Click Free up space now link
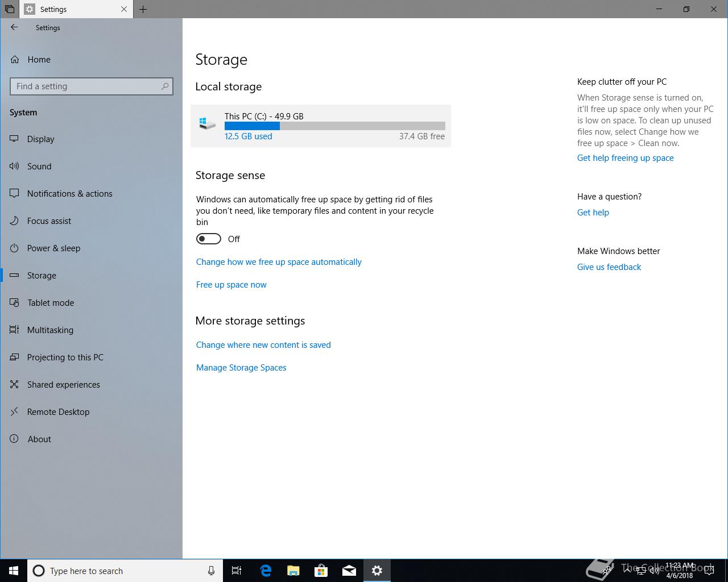 click(231, 285)
